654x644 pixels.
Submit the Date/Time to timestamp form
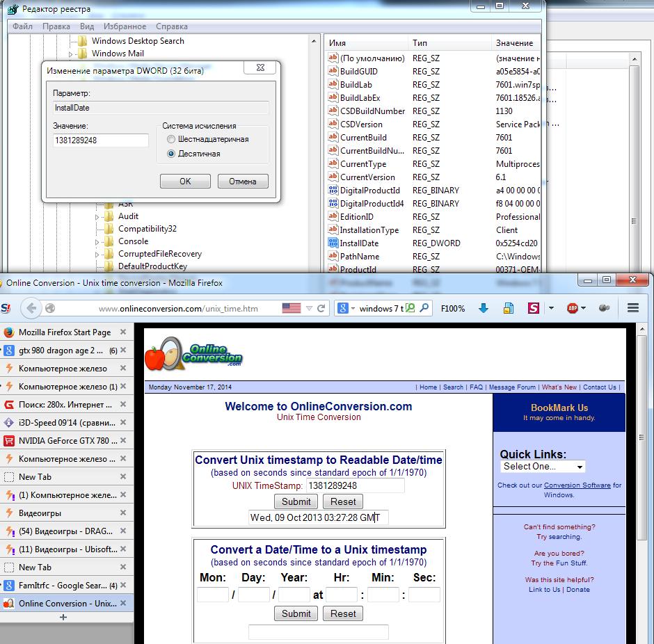(x=296, y=613)
